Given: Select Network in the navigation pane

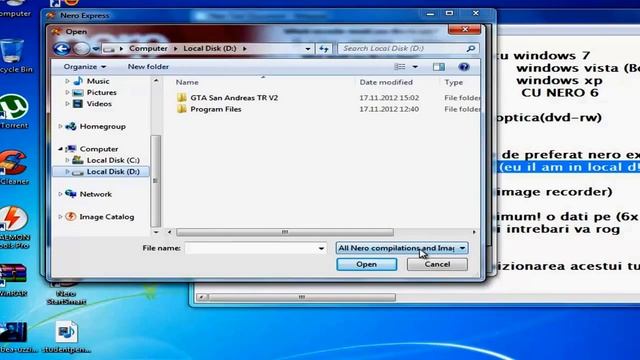Looking at the screenshot, I should (96, 194).
